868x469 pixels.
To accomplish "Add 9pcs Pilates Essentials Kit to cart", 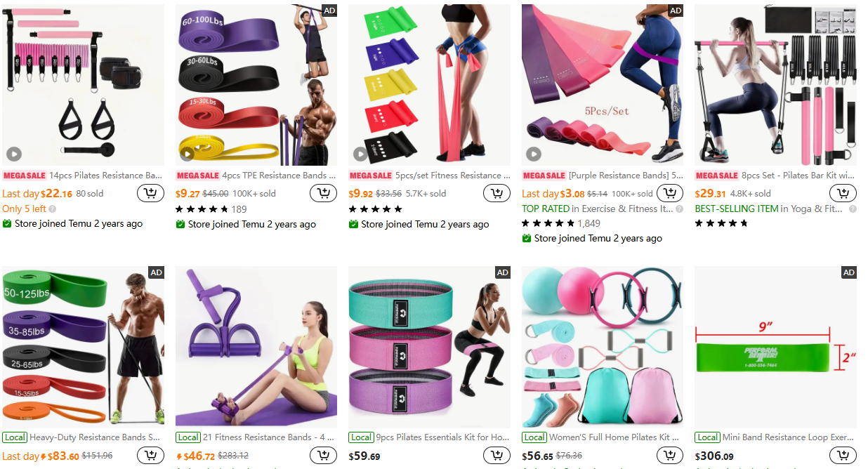I will click(x=497, y=456).
